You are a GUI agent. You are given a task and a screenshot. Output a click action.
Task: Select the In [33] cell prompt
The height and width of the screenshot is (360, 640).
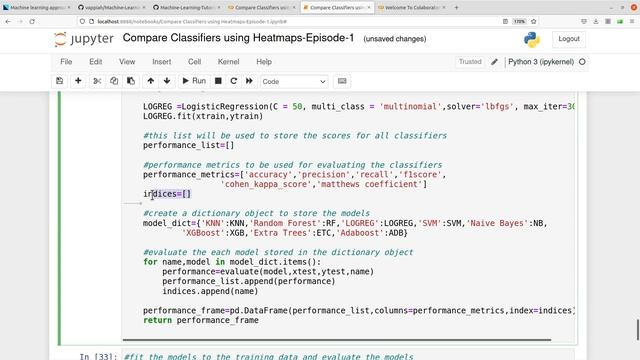pyautogui.click(x=98, y=357)
